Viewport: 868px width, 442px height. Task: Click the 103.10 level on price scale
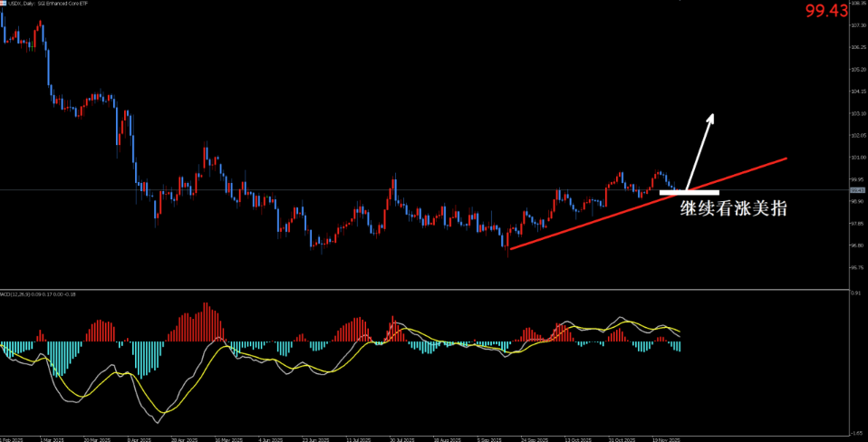tap(857, 113)
